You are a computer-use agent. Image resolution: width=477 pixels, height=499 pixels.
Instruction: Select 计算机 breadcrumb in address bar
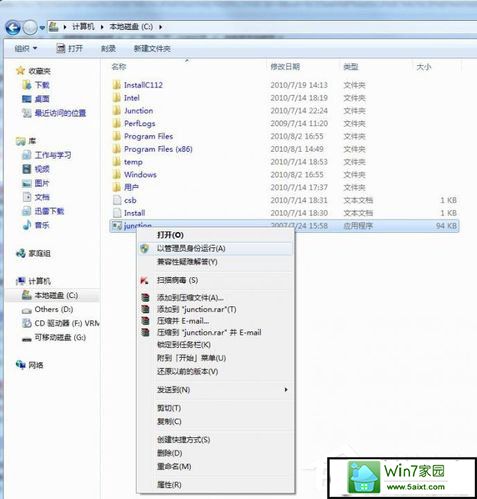83,27
